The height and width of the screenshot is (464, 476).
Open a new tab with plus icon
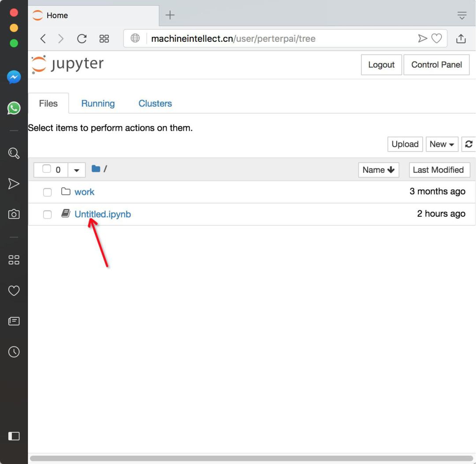170,15
